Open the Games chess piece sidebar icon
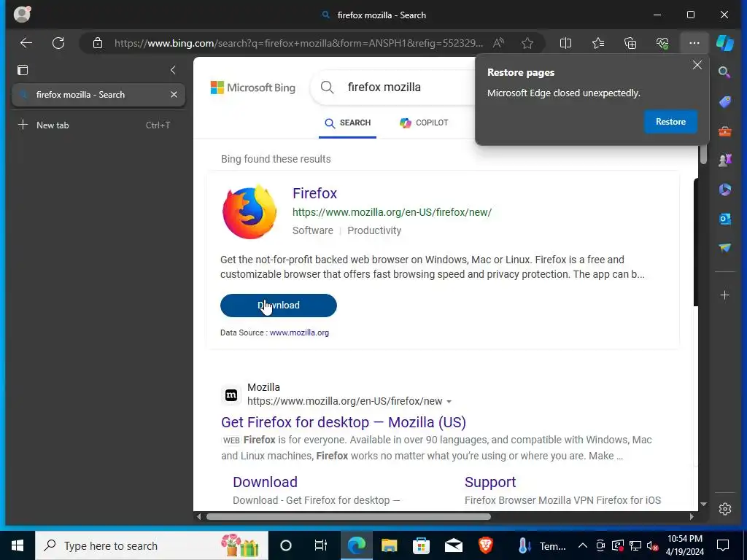This screenshot has width=747, height=560. click(724, 160)
